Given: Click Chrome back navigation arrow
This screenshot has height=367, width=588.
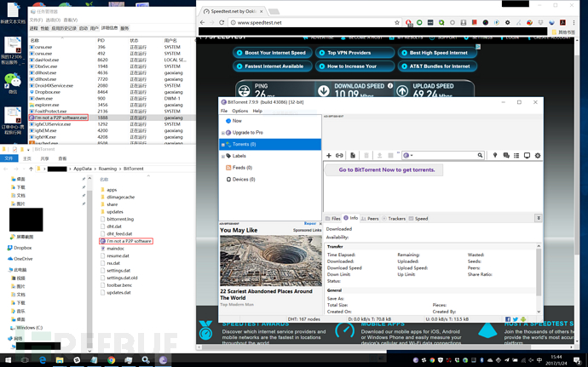Looking at the screenshot, I should (203, 22).
